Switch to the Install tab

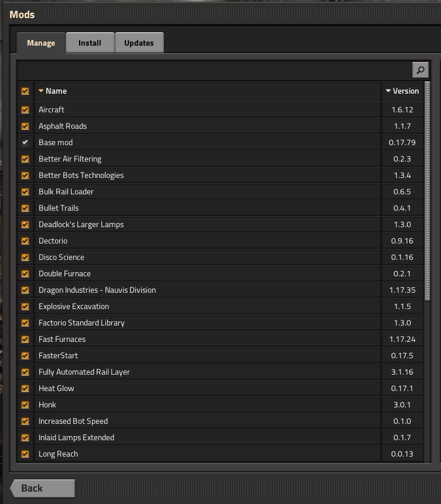90,43
